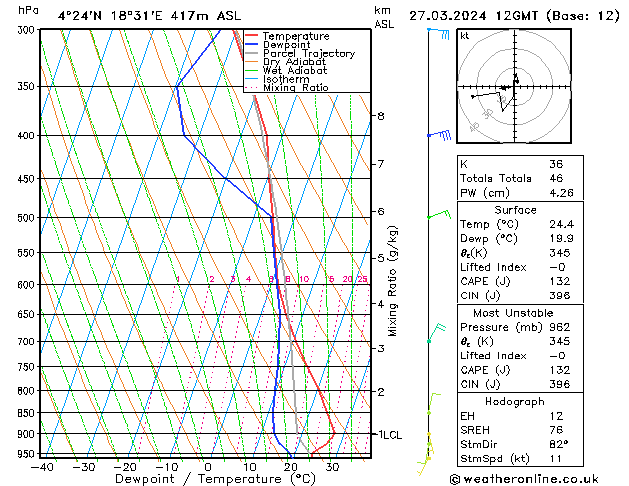Click the 'Most Unstable' section heading
Viewport: 629px width, 486px height.
tap(513, 313)
